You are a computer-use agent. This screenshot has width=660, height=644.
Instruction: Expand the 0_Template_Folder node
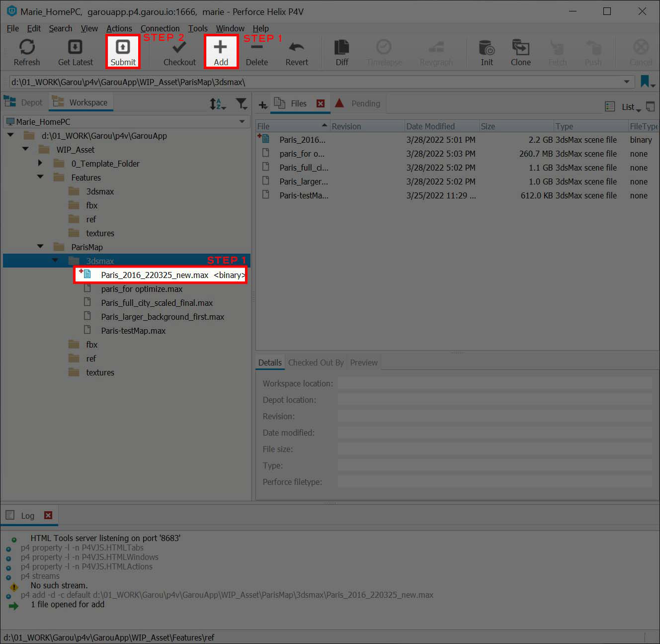click(40, 163)
